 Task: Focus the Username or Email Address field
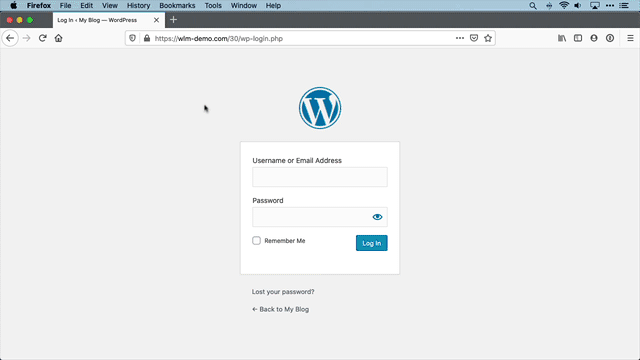pos(320,177)
